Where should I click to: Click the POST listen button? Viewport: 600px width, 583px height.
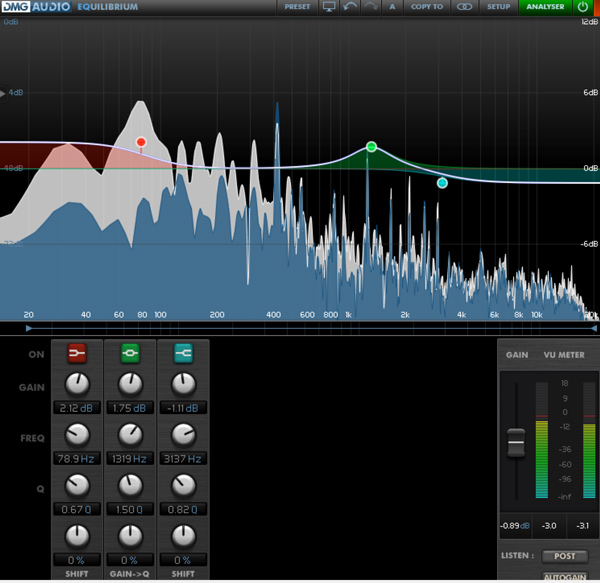click(565, 556)
